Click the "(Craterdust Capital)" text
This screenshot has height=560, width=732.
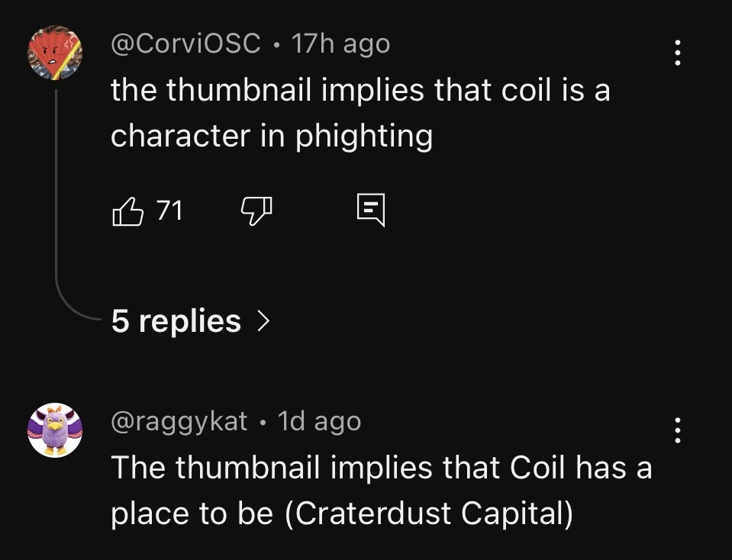click(x=428, y=514)
